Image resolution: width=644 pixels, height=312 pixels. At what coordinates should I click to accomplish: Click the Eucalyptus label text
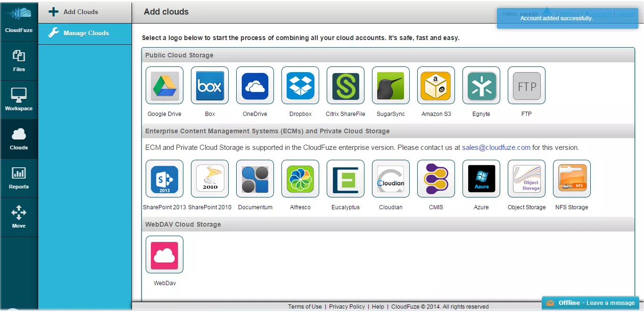(346, 207)
